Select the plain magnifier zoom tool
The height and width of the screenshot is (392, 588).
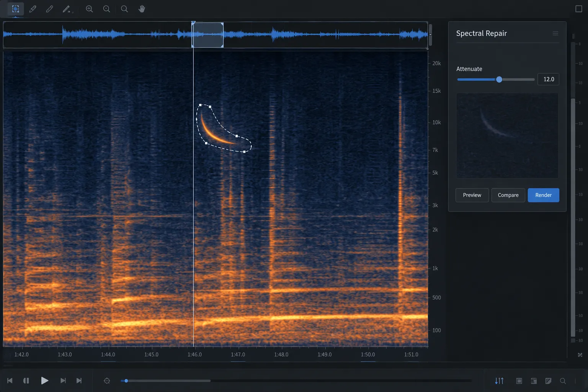pos(124,9)
